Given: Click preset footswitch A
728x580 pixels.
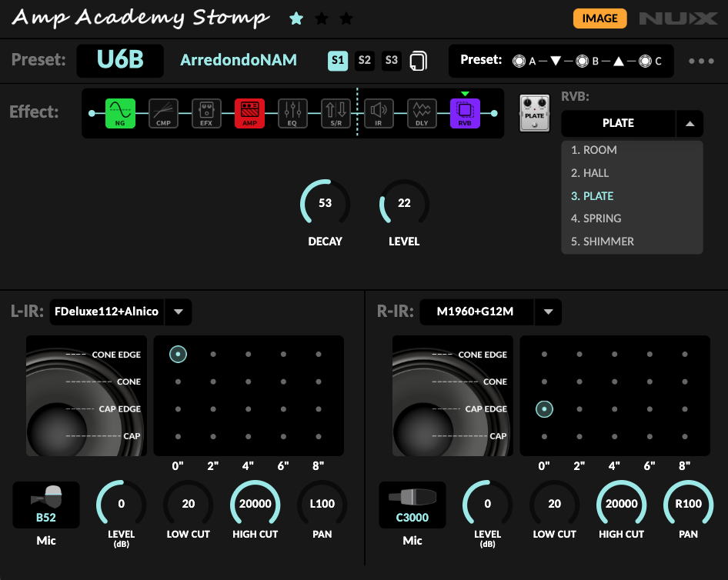Looking at the screenshot, I should click(x=519, y=61).
